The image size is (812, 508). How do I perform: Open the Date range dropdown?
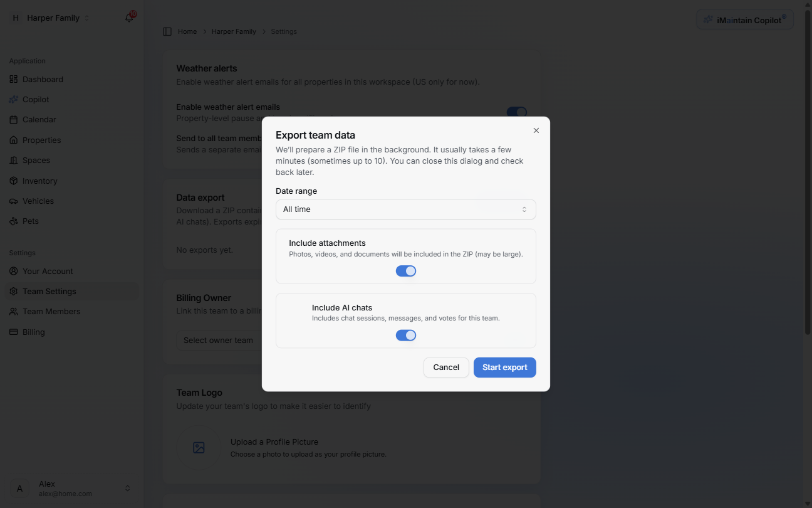[x=405, y=209]
